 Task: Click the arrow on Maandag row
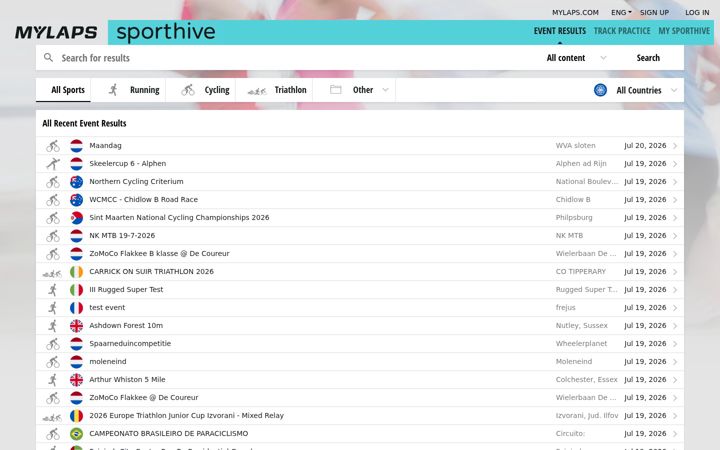675,146
